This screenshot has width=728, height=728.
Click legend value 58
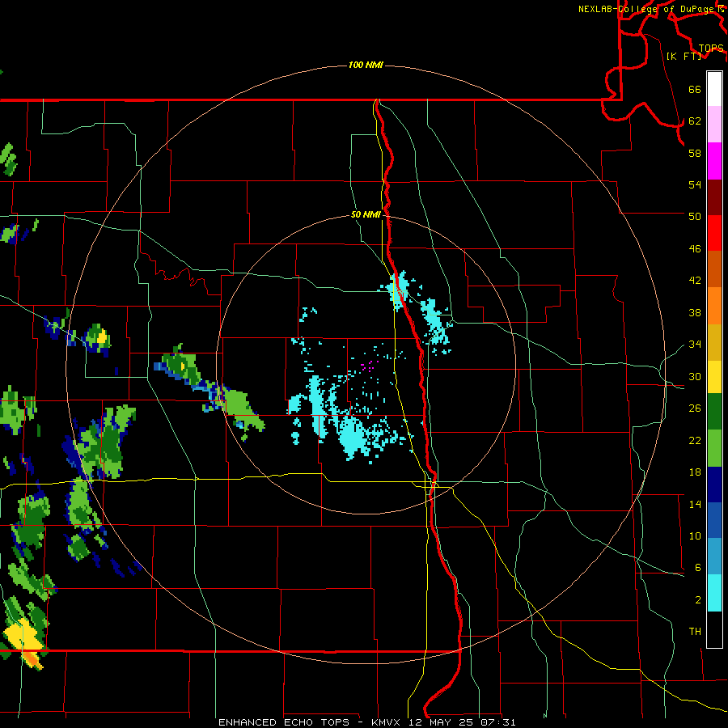click(695, 153)
